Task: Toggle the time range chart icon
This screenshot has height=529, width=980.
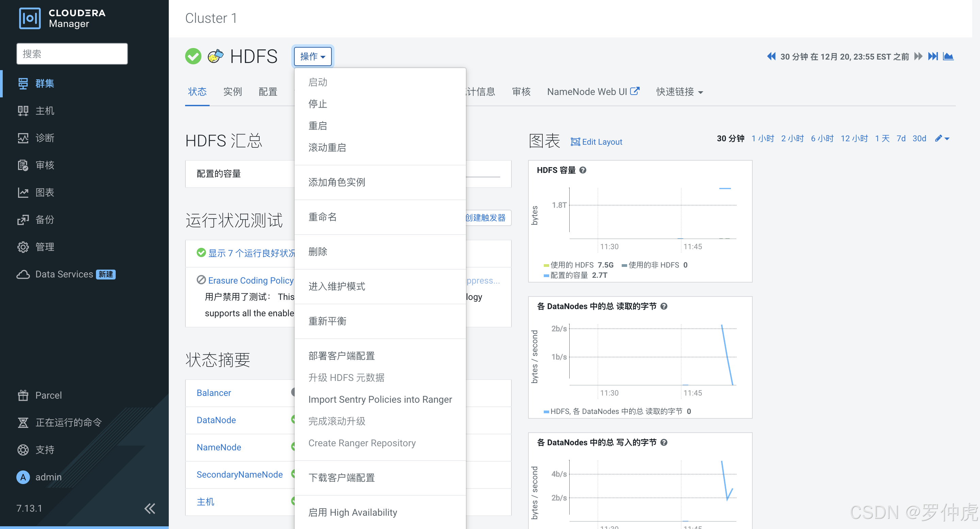Action: [948, 57]
